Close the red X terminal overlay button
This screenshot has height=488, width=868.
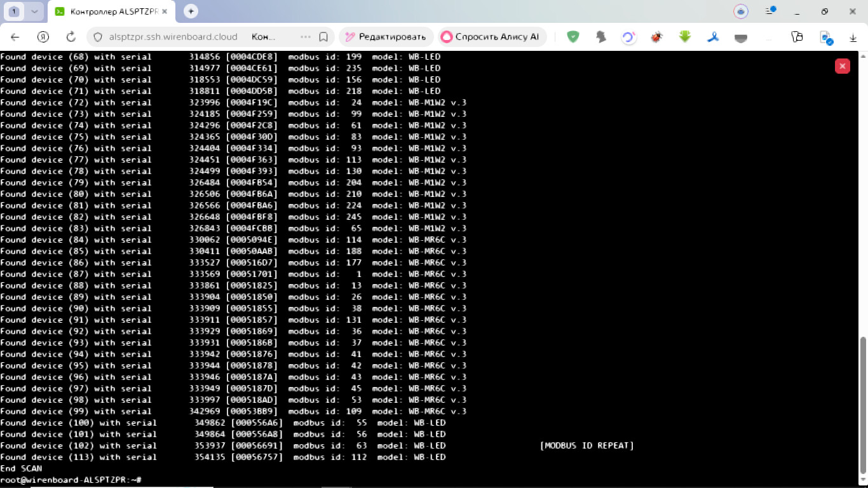[842, 66]
